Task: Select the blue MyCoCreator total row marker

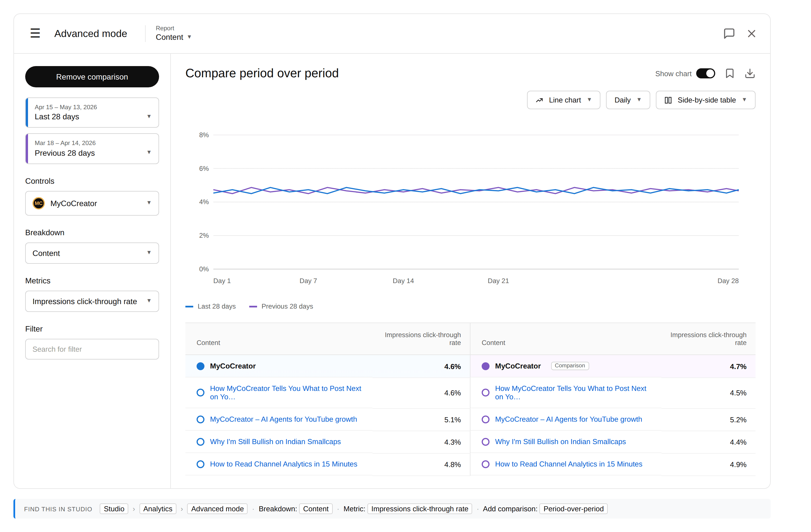Action: point(200,366)
